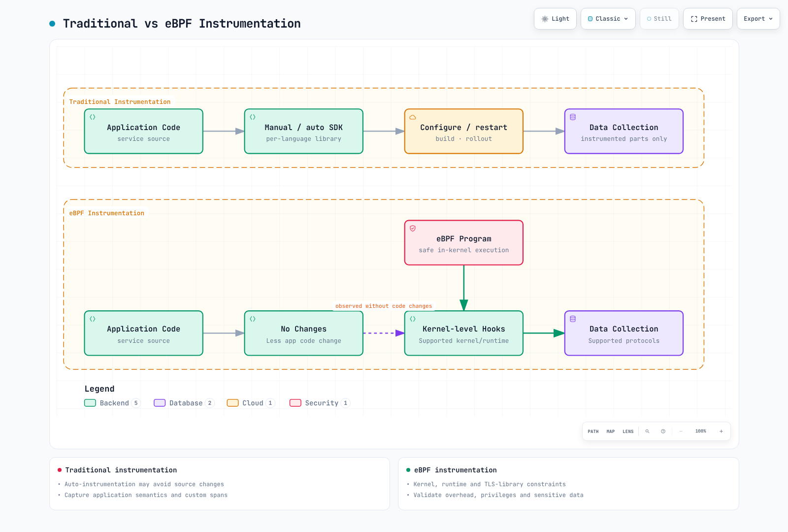The height and width of the screenshot is (532, 788).
Task: Click the 'Traditional vs eBPF Instrumentation' title
Action: (182, 24)
